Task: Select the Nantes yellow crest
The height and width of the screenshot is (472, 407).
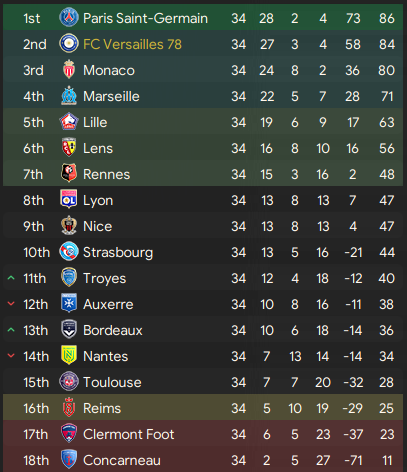Action: coord(69,355)
